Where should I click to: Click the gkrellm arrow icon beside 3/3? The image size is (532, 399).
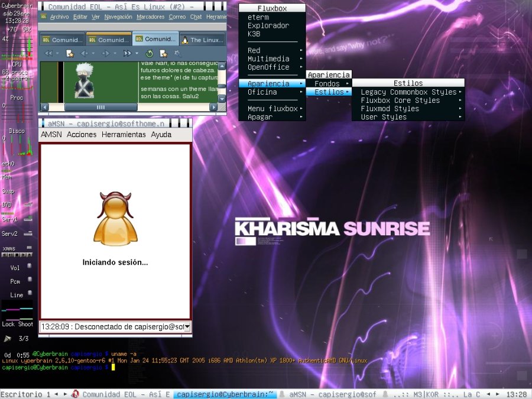8,338
